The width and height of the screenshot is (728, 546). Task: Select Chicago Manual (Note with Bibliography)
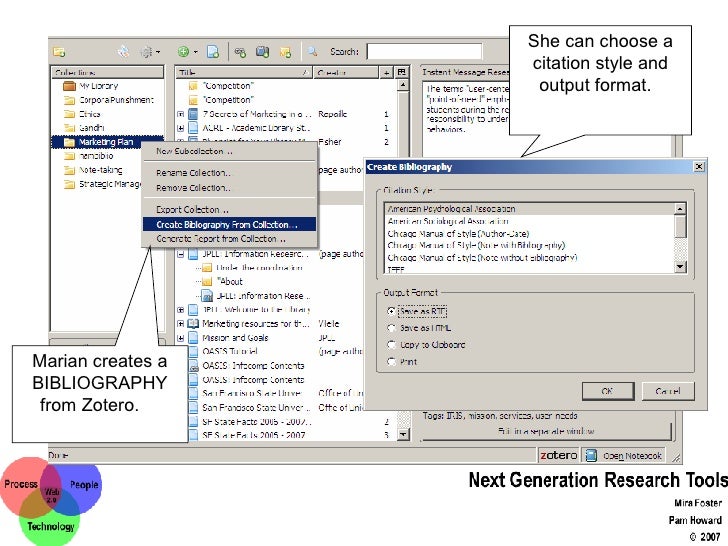tap(529, 245)
